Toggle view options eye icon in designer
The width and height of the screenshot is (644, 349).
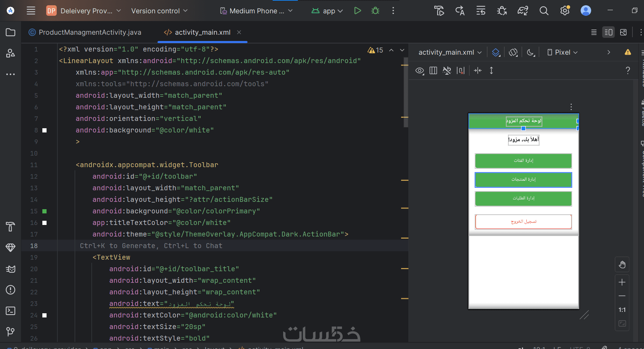[x=420, y=71]
